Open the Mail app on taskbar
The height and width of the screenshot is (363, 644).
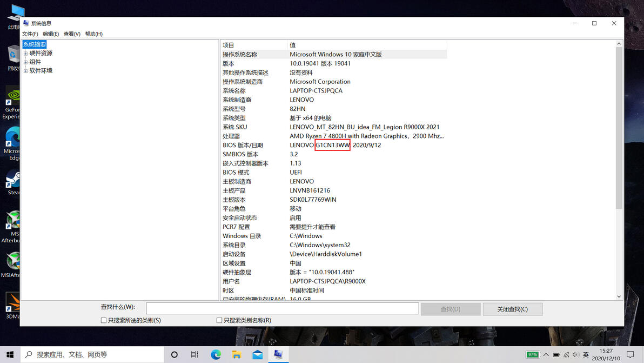tap(258, 354)
